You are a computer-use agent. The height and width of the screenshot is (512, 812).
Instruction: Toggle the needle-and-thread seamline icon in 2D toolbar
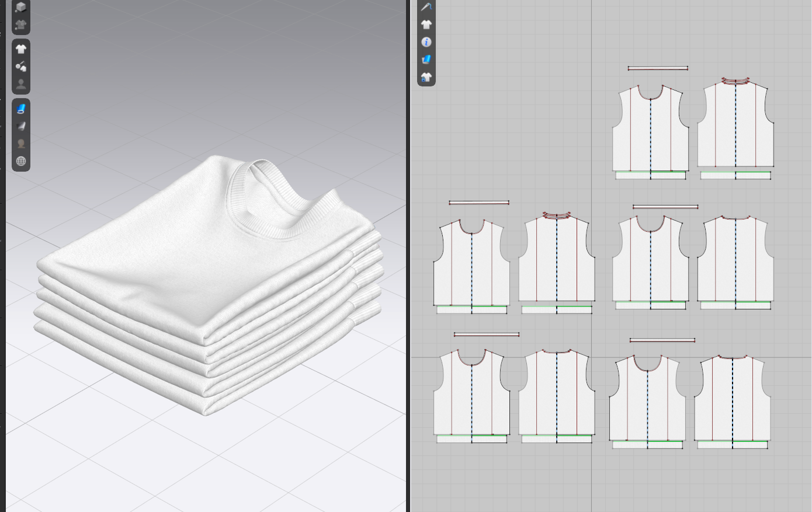point(426,8)
